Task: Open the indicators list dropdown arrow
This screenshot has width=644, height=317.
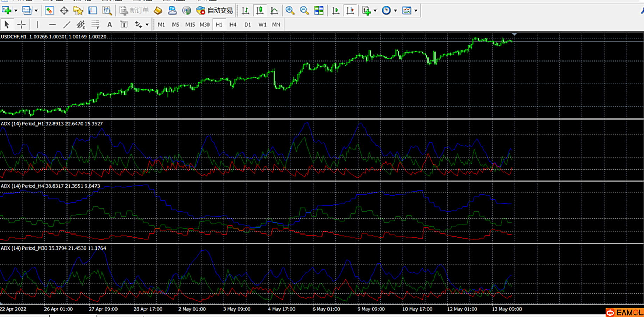Action: coord(375,10)
